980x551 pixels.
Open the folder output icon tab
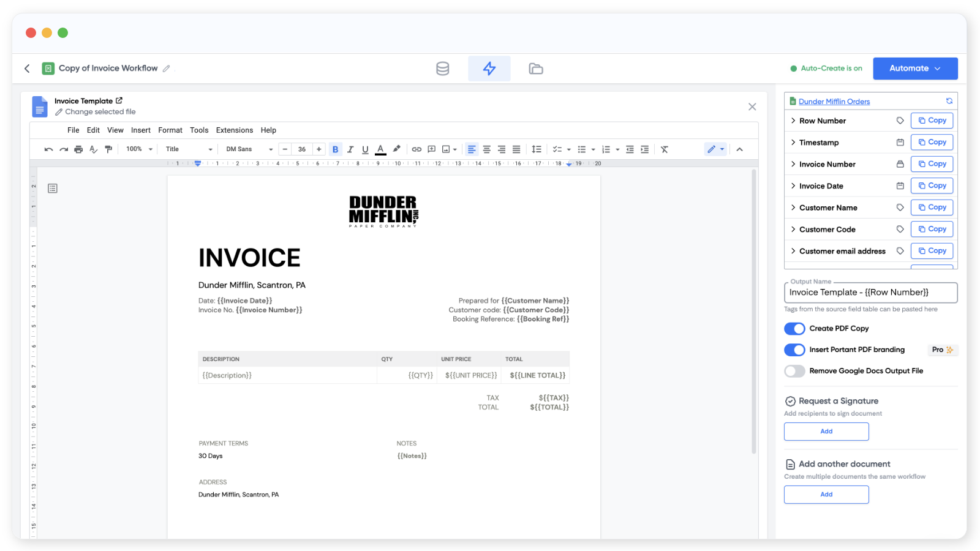535,69
